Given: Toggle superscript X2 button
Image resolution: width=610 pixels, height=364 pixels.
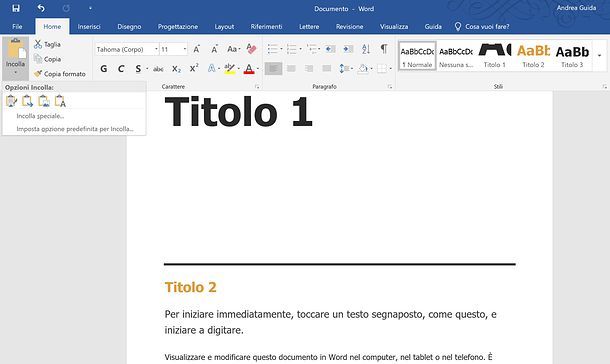Looking at the screenshot, I should (x=194, y=69).
